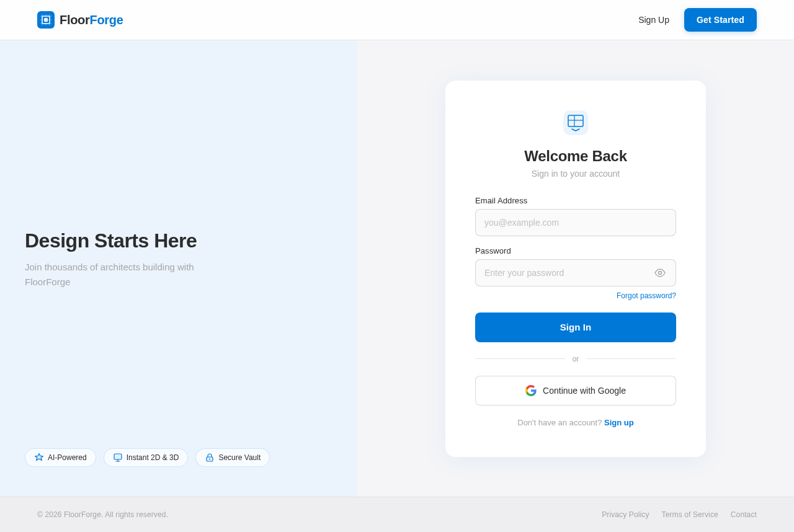Open Sign Up in the top navigation
The height and width of the screenshot is (532, 794).
click(654, 20)
